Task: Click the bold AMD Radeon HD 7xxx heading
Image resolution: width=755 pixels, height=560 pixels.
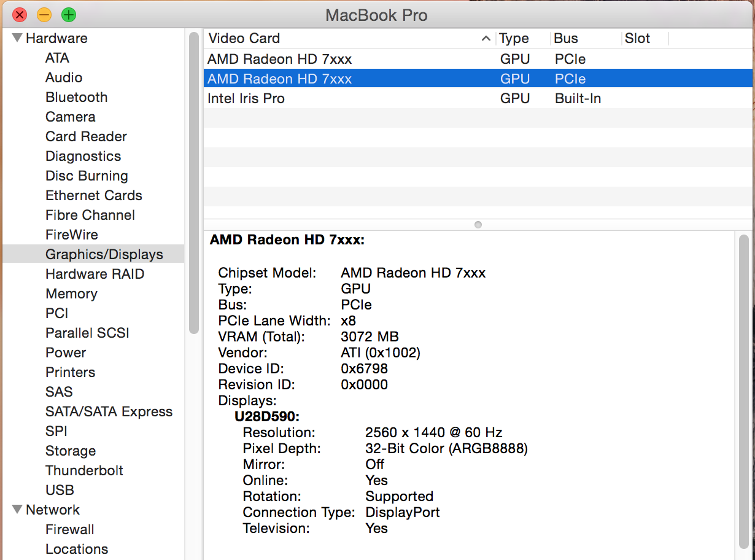Action: tap(287, 240)
